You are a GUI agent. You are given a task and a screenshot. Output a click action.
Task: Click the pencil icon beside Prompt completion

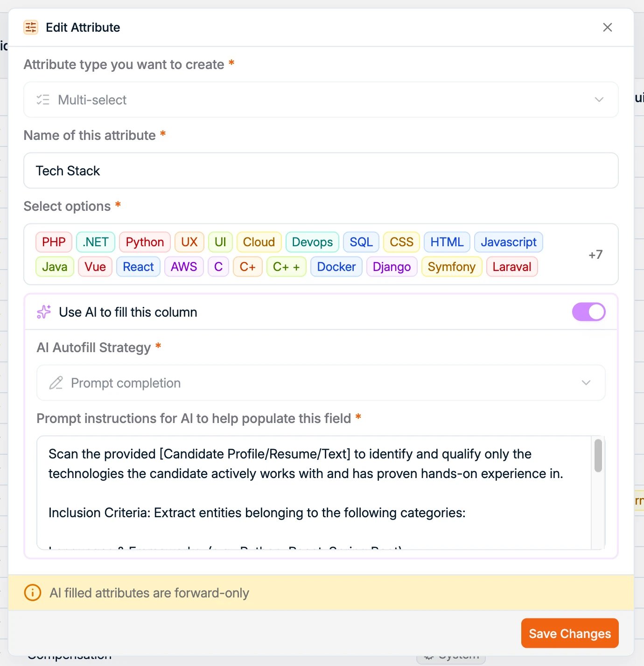(56, 383)
